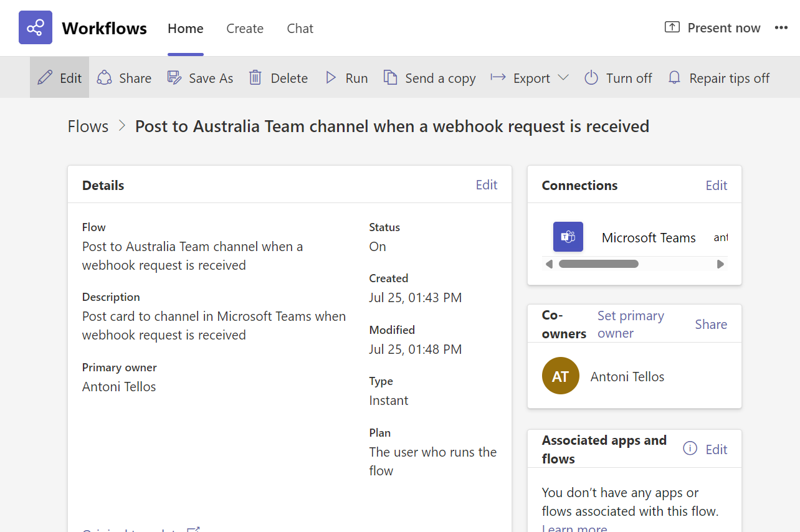
Task: Click Turn off label in command bar
Action: [629, 78]
